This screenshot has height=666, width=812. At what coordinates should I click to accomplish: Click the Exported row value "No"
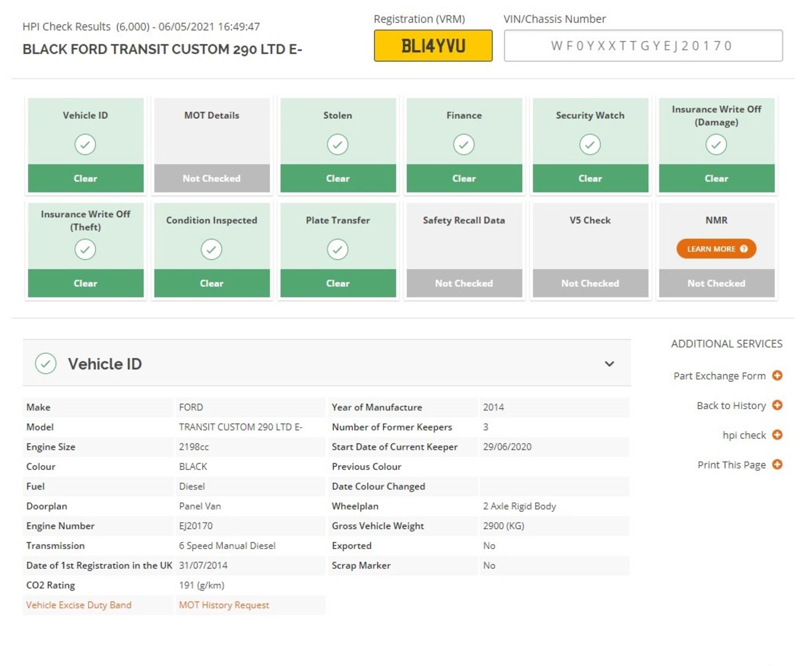[x=489, y=545]
